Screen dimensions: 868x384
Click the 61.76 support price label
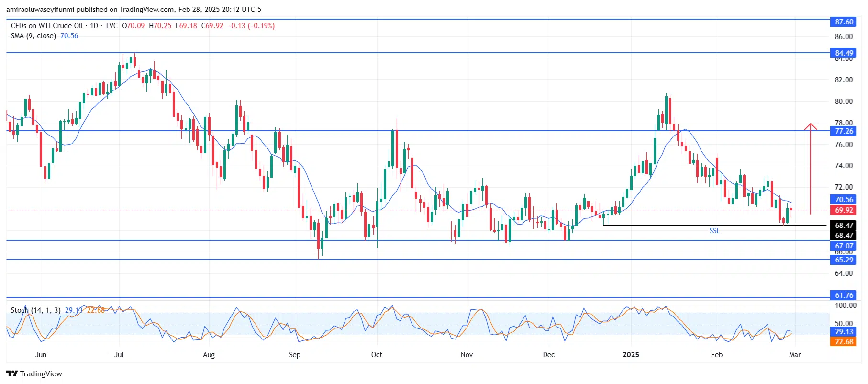(844, 295)
